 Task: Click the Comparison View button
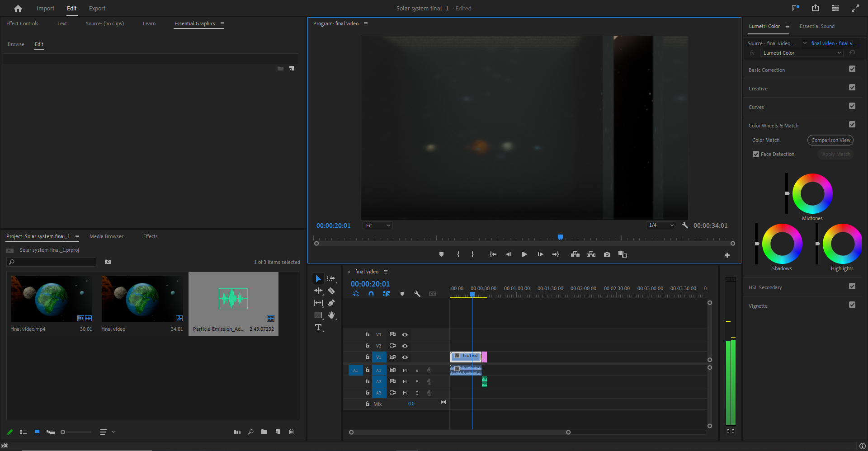[830, 140]
